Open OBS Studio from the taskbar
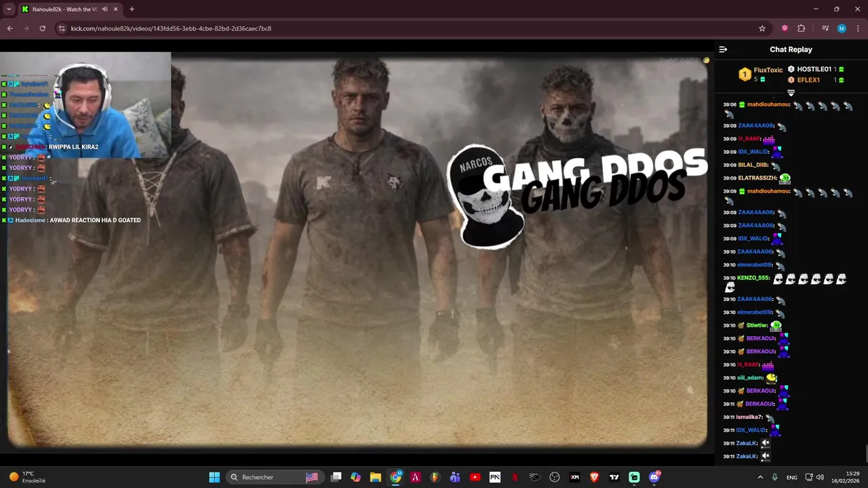The width and height of the screenshot is (868, 488). (554, 477)
